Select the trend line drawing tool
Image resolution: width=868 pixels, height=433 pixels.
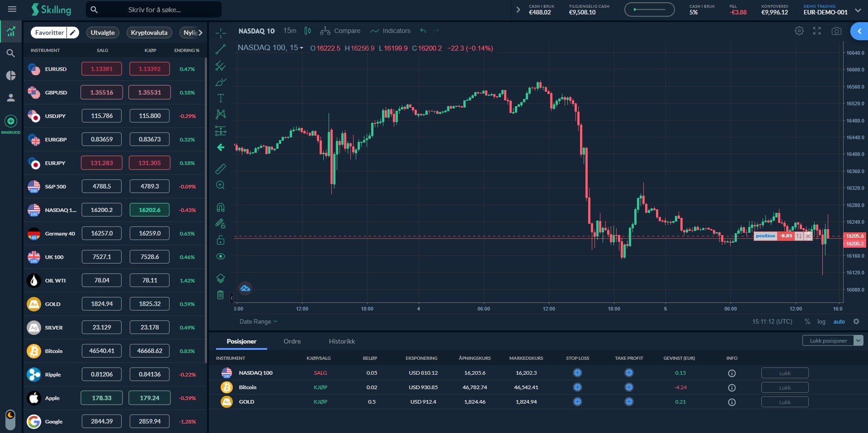(x=221, y=49)
